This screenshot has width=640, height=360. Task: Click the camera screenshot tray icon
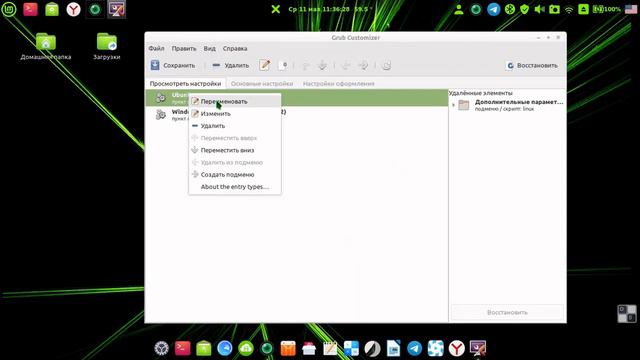tap(554, 9)
